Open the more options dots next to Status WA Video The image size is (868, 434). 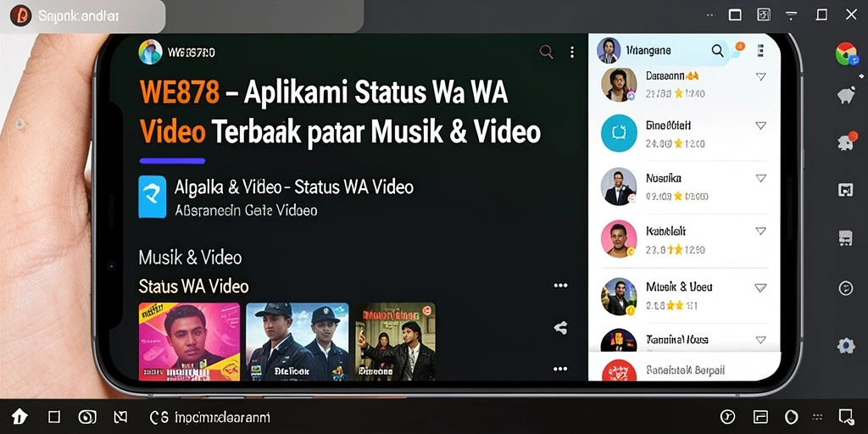tap(561, 286)
